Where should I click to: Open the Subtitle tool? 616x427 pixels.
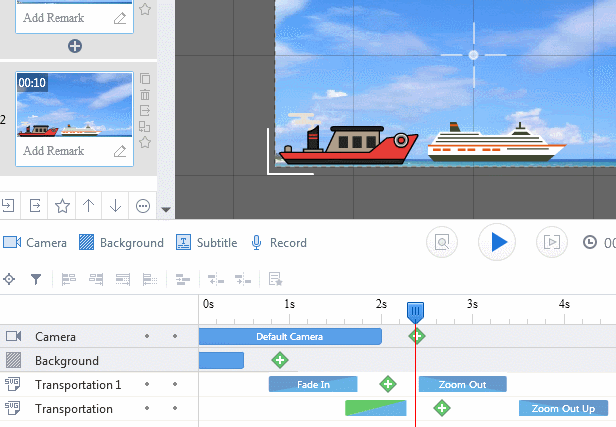coord(206,243)
